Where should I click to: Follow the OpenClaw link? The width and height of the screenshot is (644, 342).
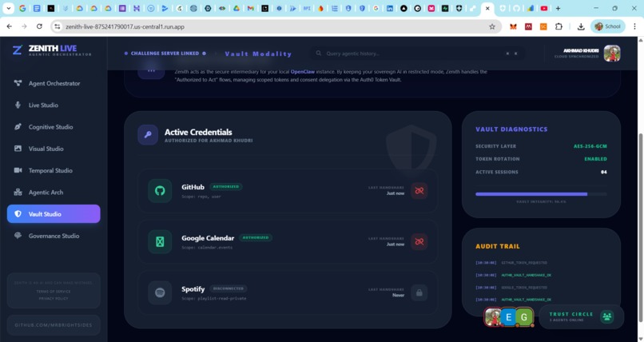pyautogui.click(x=302, y=71)
